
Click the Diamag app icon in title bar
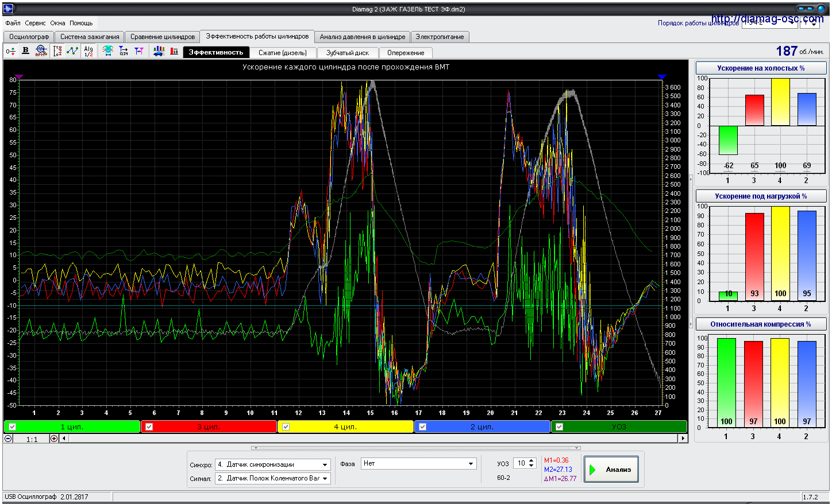click(8, 9)
